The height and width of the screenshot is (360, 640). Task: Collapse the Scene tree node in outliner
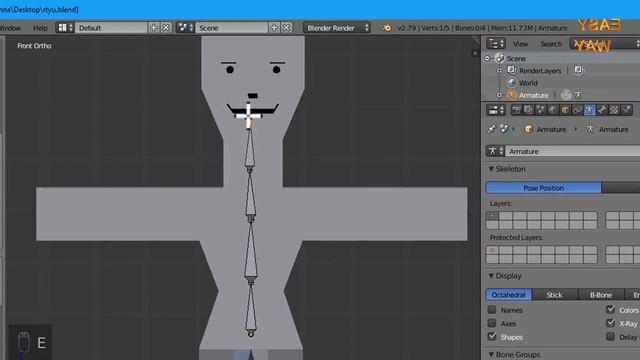[487, 58]
